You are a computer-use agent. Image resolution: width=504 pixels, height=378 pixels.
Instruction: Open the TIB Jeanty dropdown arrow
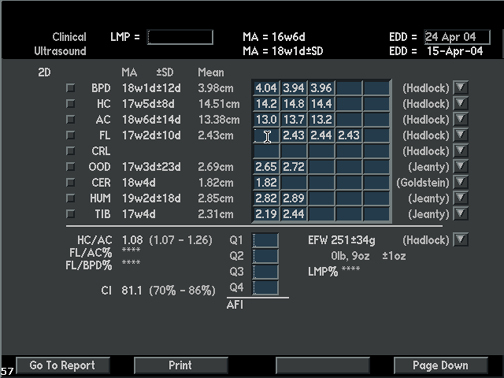tap(461, 214)
